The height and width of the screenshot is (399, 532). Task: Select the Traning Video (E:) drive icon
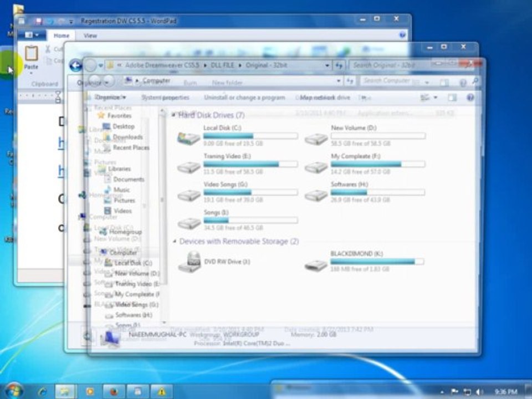pyautogui.click(x=188, y=167)
